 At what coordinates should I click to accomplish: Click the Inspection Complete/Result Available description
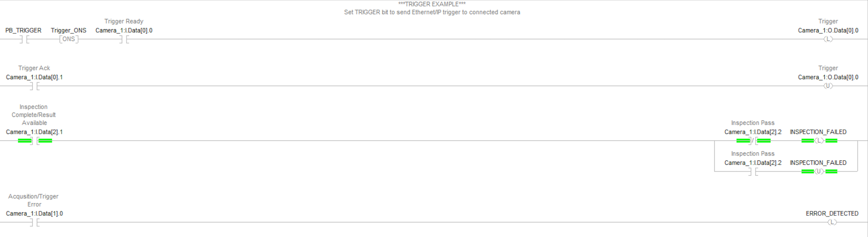click(x=33, y=115)
